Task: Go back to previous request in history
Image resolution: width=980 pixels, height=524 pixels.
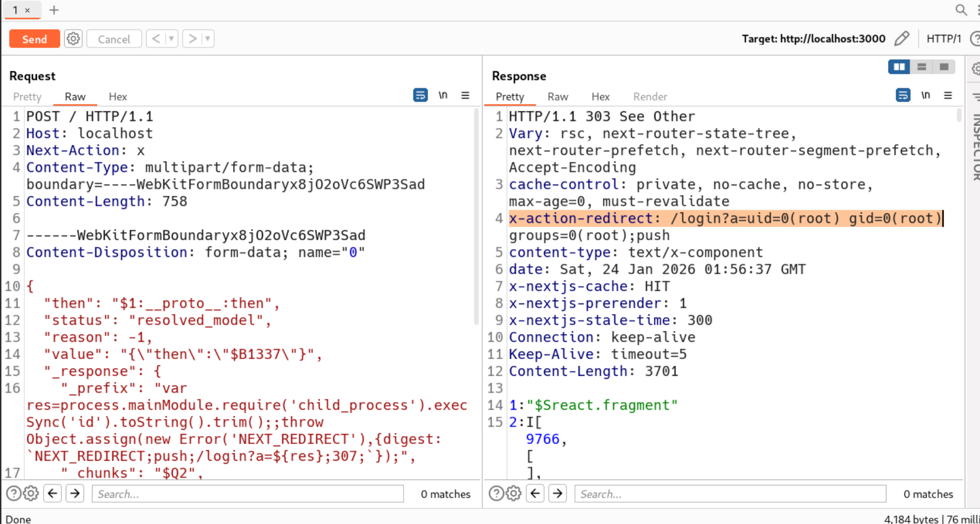Action: (156, 39)
